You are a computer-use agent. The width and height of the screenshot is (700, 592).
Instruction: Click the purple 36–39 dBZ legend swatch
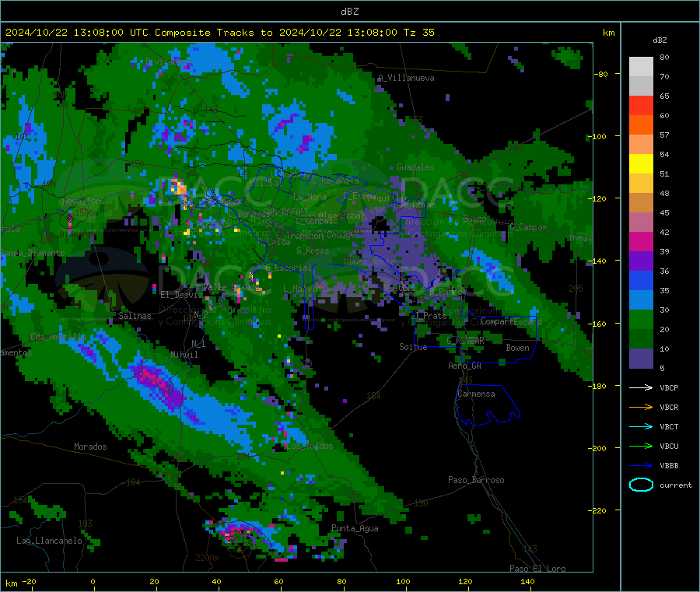[x=641, y=261]
